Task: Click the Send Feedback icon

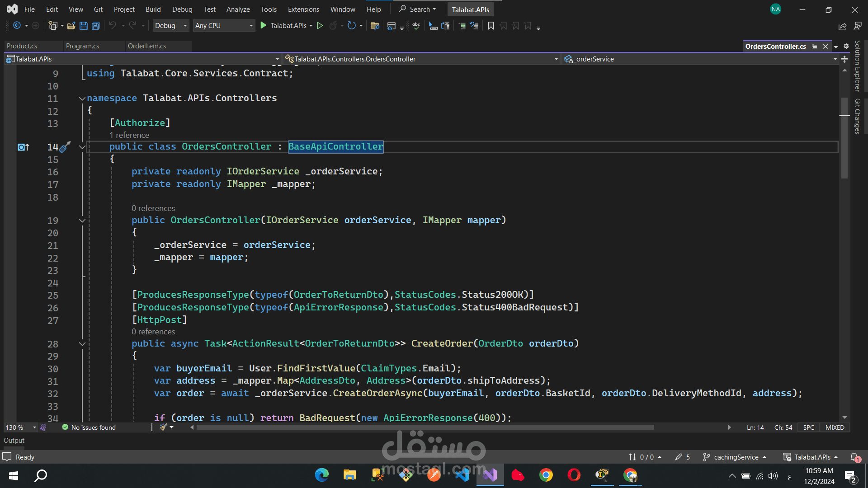Action: 858,26
